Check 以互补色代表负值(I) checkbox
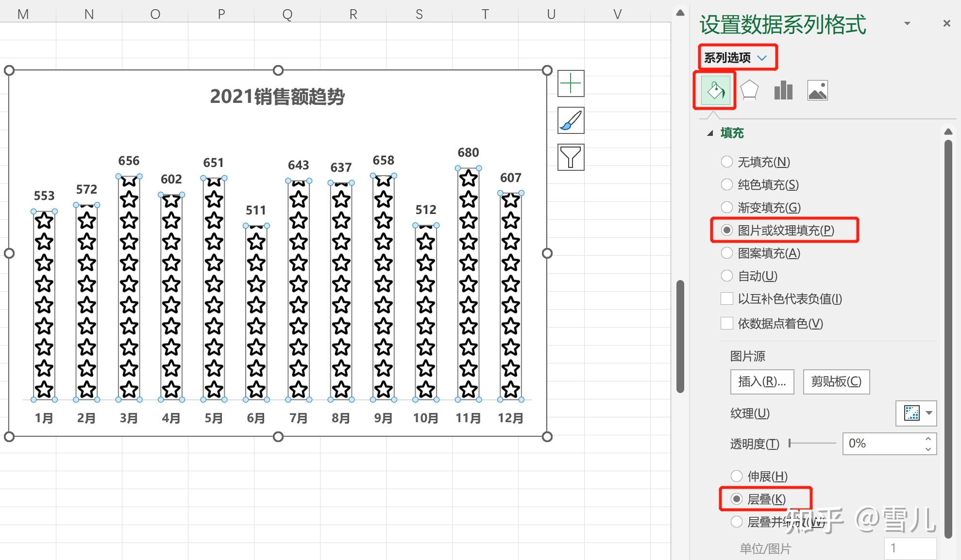The image size is (961, 560). coord(727,298)
